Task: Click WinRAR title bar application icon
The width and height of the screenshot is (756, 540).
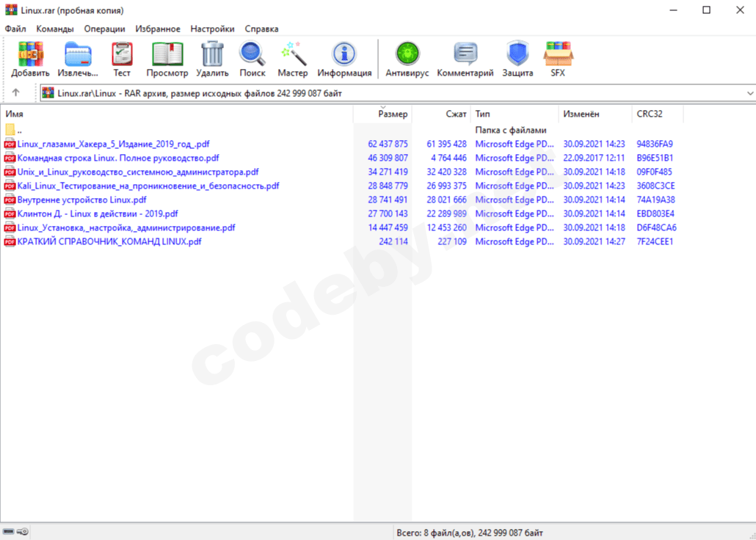Action: click(x=10, y=10)
